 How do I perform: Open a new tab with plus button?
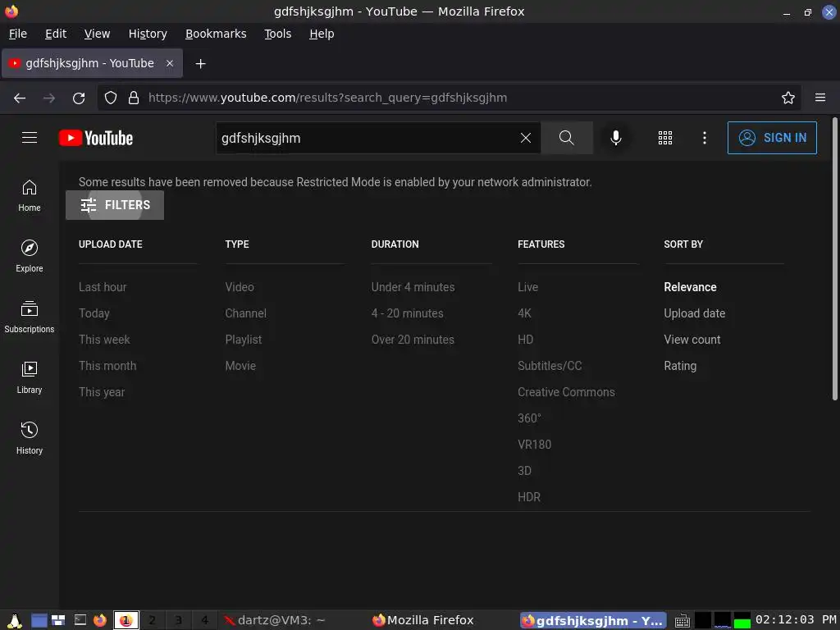click(200, 64)
